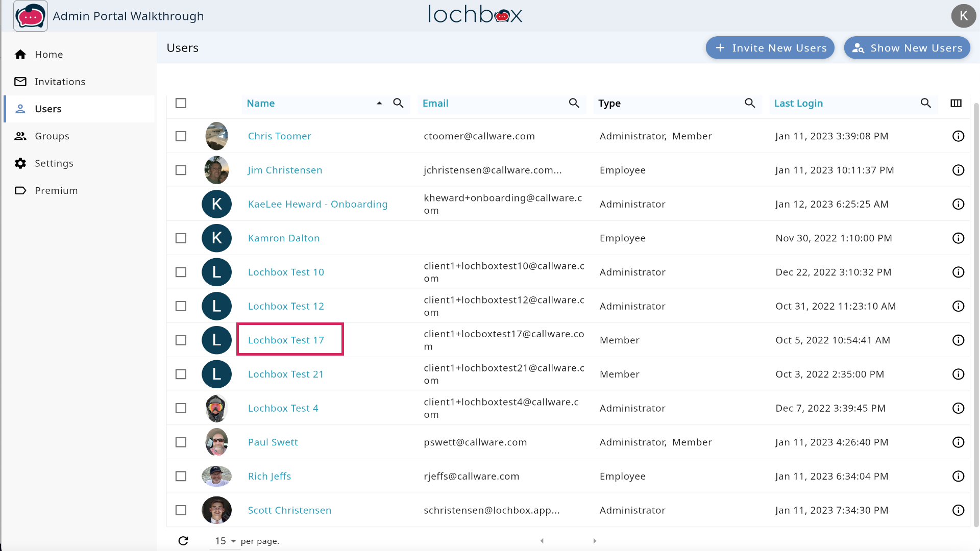Click the search icon in Type column
Viewport: 980px width, 551px height.
point(749,103)
